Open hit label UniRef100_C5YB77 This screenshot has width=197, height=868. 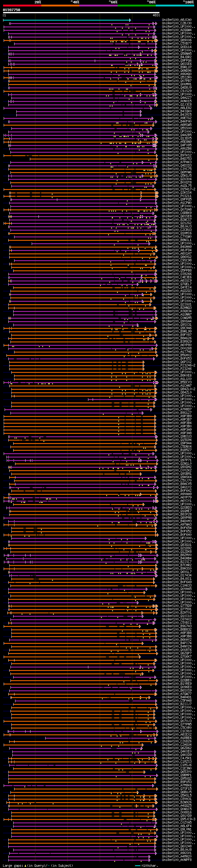pos(177,43)
